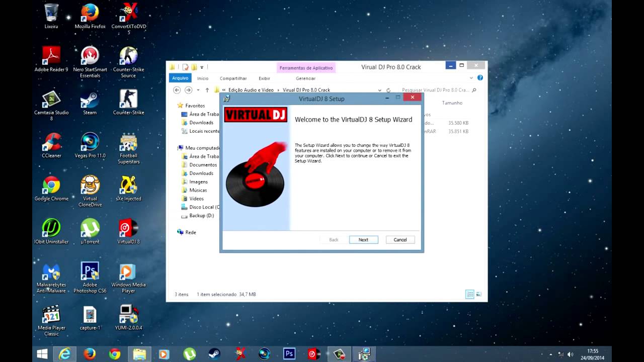Select Documentos in the navigation pane

click(203, 165)
